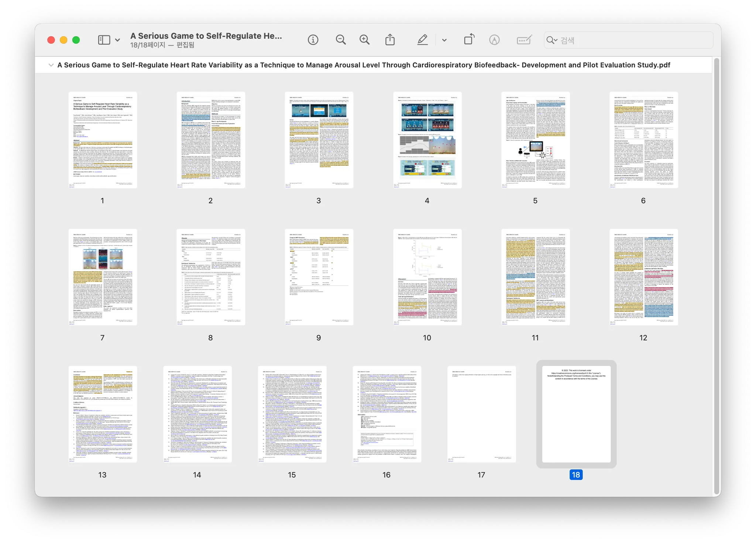This screenshot has width=756, height=543.
Task: Collapse the PDF file thumbnail group
Action: (x=51, y=65)
